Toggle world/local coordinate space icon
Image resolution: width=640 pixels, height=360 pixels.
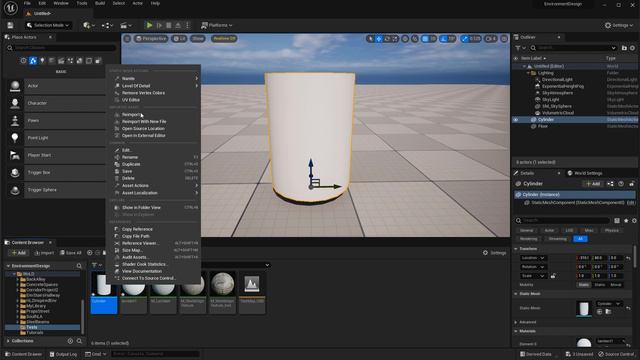pos(405,39)
